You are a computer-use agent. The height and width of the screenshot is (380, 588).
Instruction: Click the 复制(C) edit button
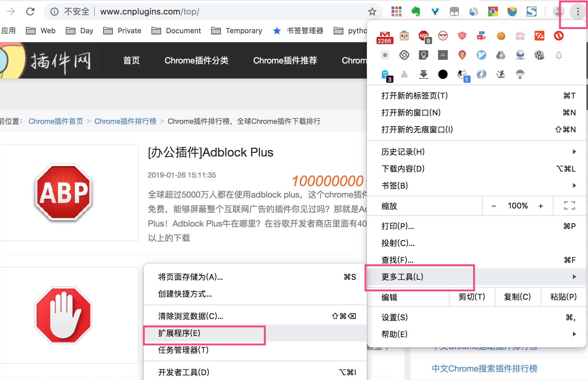pos(517,297)
